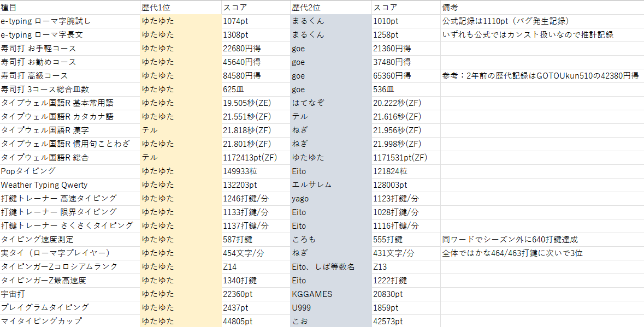Click the タイプウェル国語R 漢字 cell
Screen dimensions: 644x327
click(x=70, y=130)
